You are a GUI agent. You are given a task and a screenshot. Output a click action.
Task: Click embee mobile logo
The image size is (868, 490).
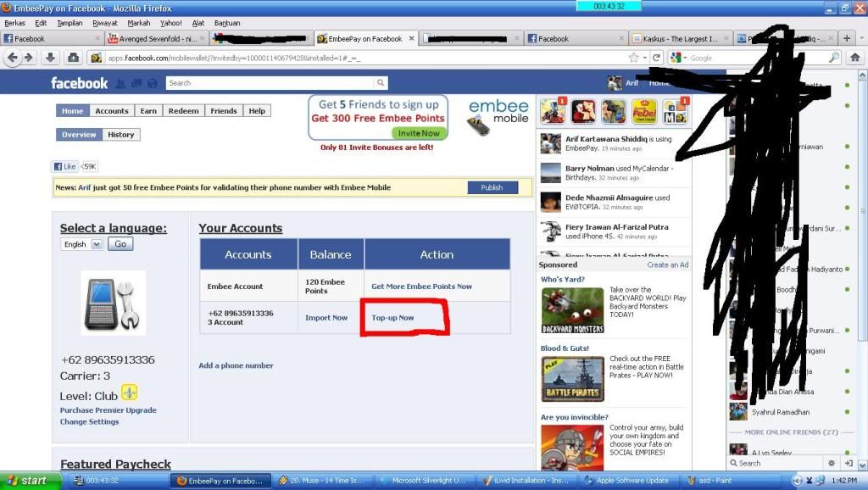pyautogui.click(x=497, y=116)
